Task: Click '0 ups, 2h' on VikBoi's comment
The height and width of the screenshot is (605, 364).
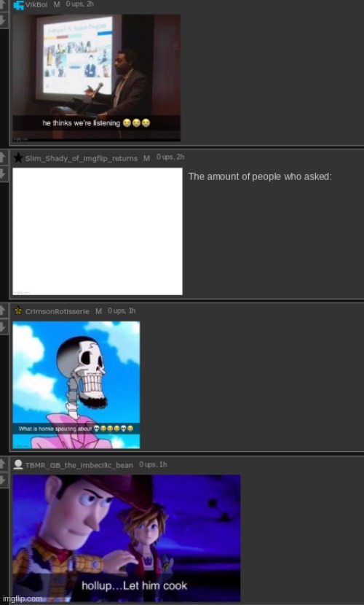Action: pos(80,4)
